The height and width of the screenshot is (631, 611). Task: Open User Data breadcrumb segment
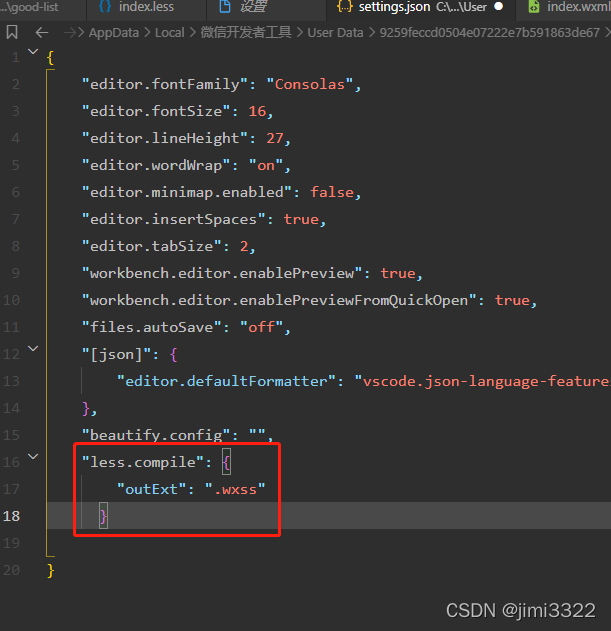click(x=335, y=33)
